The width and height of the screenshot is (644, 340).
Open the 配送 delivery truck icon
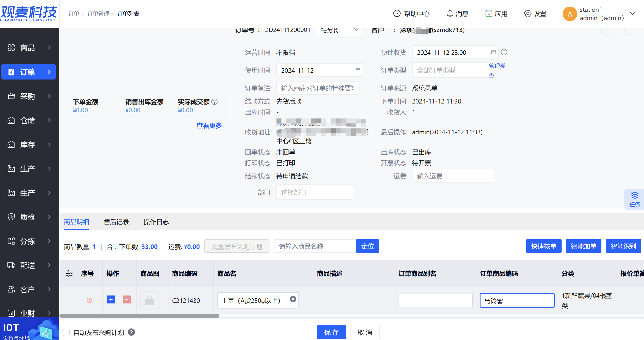pyautogui.click(x=11, y=265)
